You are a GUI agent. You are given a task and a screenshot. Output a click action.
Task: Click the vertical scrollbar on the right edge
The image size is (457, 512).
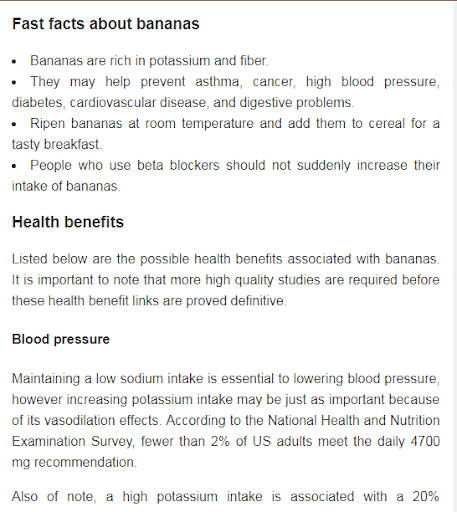(455, 256)
